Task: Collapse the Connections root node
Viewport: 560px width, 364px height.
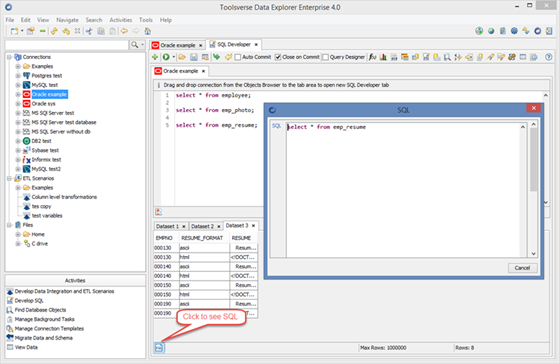Action: 9,57
